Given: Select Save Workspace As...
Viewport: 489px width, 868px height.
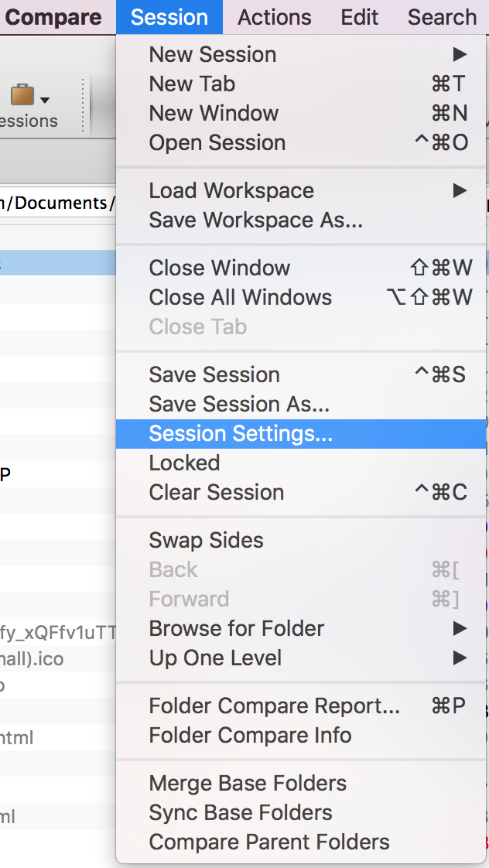Looking at the screenshot, I should pos(301,220).
